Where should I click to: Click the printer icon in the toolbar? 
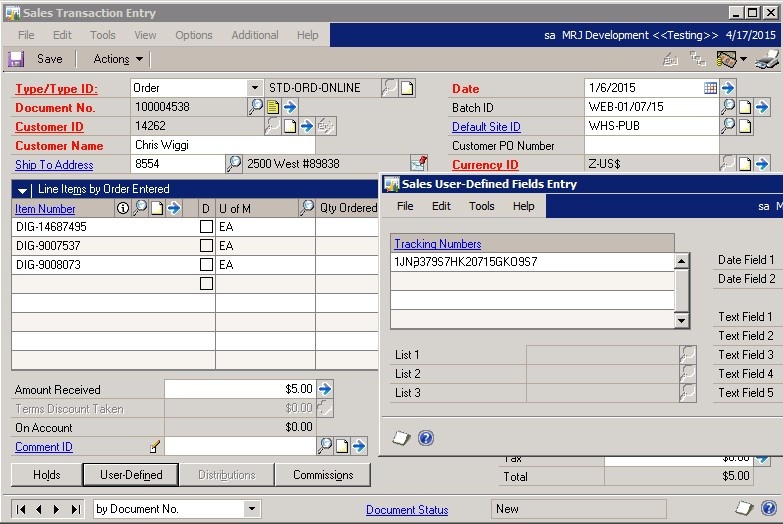coord(767,59)
